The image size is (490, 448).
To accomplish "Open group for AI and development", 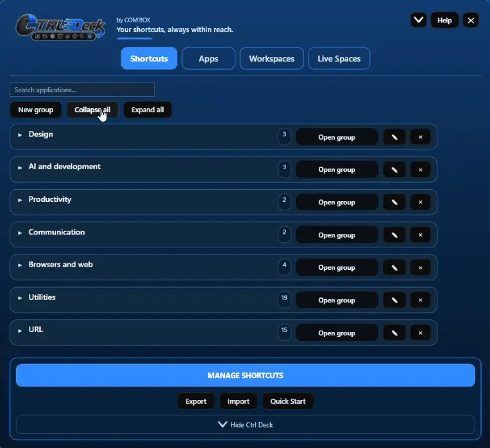I will (337, 170).
